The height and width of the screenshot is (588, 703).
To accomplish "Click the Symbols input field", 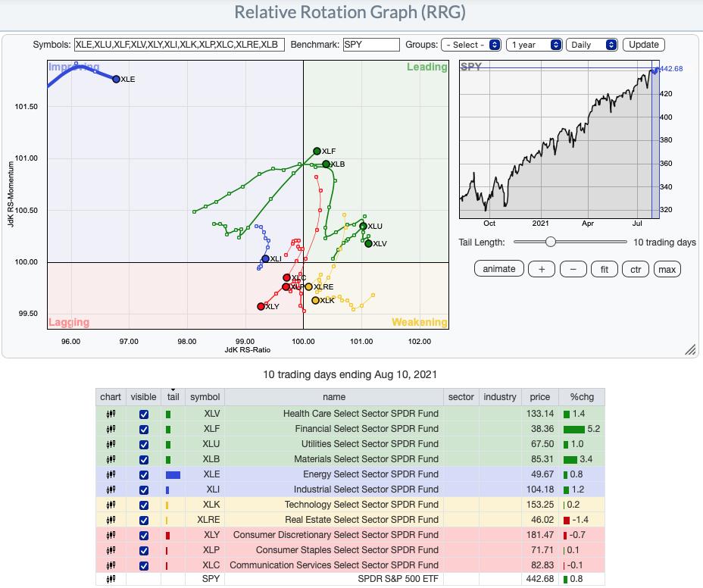I will (180, 45).
